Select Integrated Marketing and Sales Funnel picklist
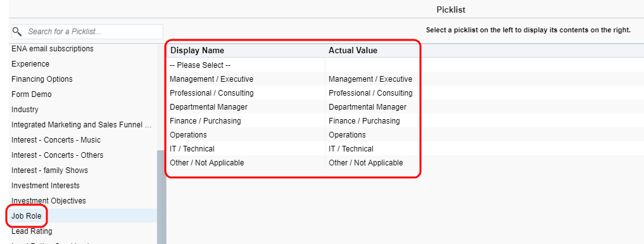This screenshot has height=244, width=644. point(82,124)
